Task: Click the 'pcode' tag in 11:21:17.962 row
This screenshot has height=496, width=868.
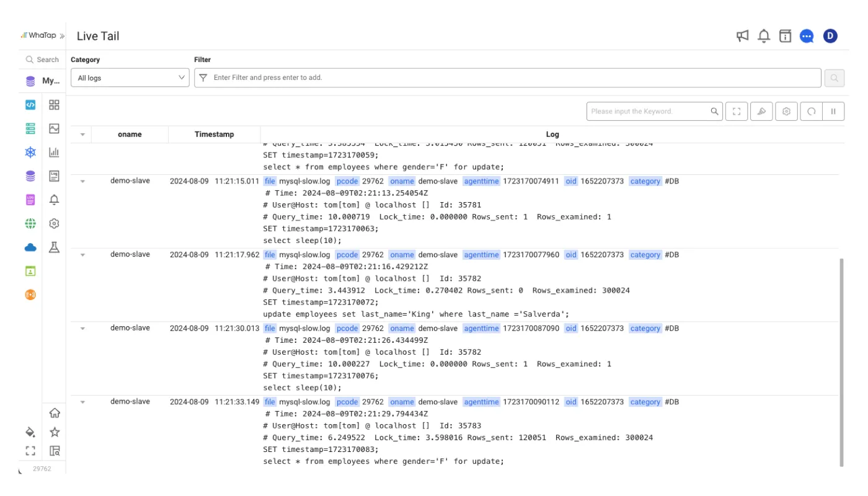Action: pyautogui.click(x=347, y=255)
